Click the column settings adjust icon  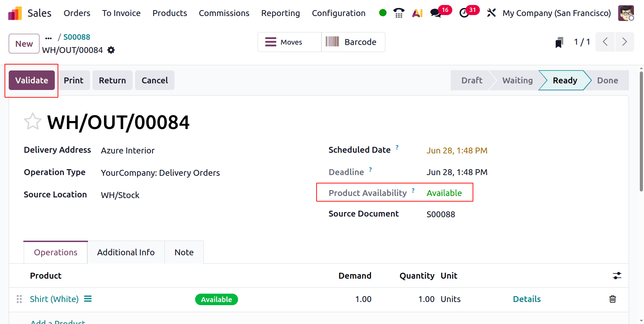(617, 276)
